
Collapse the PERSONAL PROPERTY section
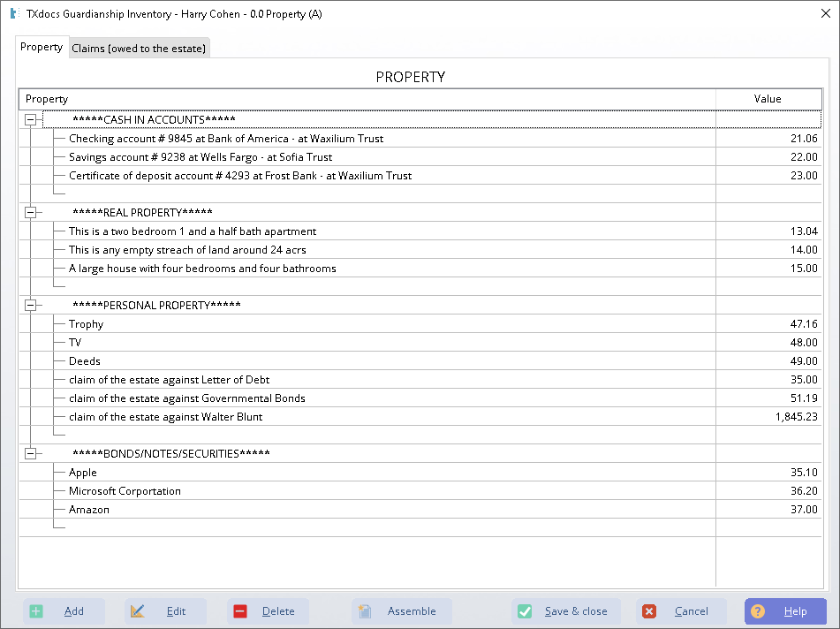point(31,305)
